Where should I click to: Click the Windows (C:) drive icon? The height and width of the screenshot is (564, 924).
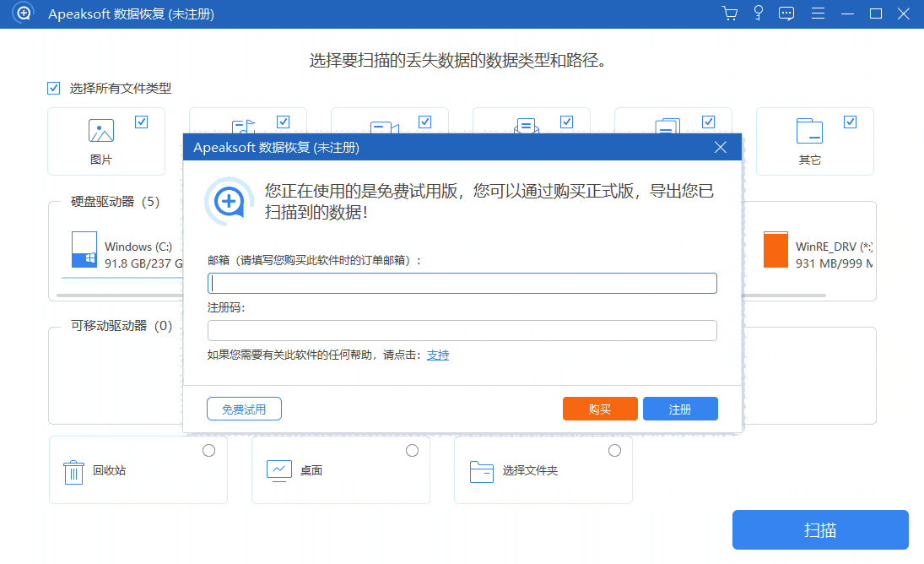pyautogui.click(x=84, y=251)
